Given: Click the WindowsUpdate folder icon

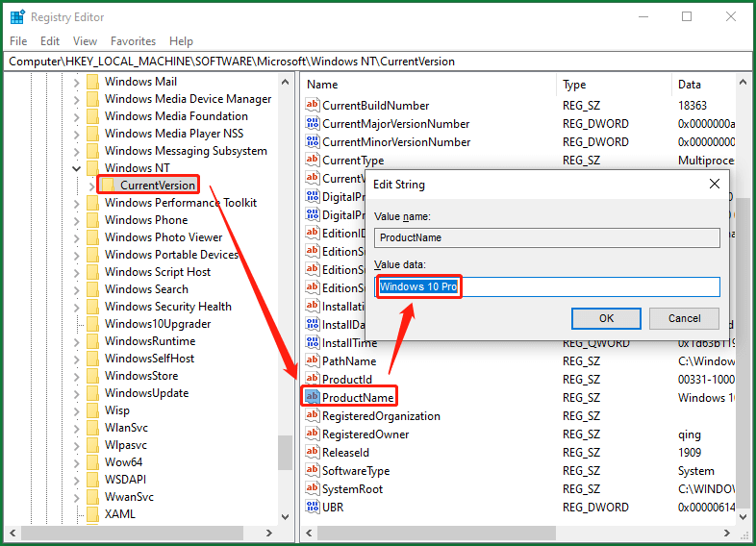Looking at the screenshot, I should (92, 393).
